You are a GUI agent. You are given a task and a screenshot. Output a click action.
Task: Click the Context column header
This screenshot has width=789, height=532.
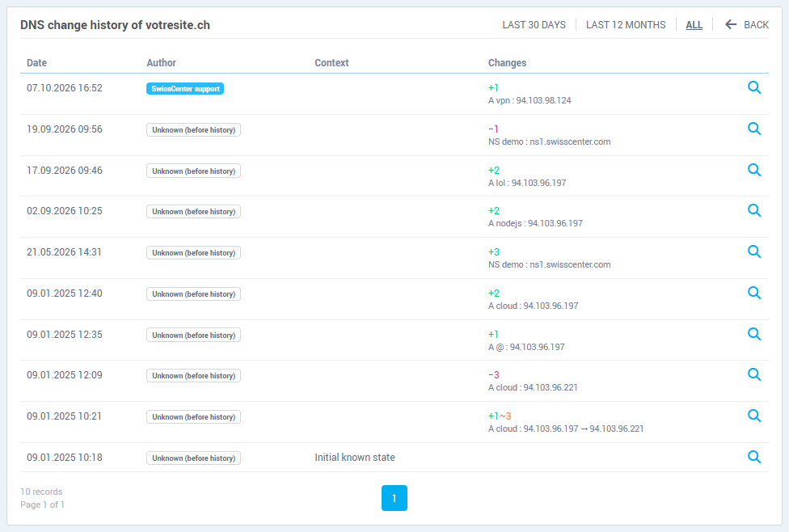(x=331, y=63)
